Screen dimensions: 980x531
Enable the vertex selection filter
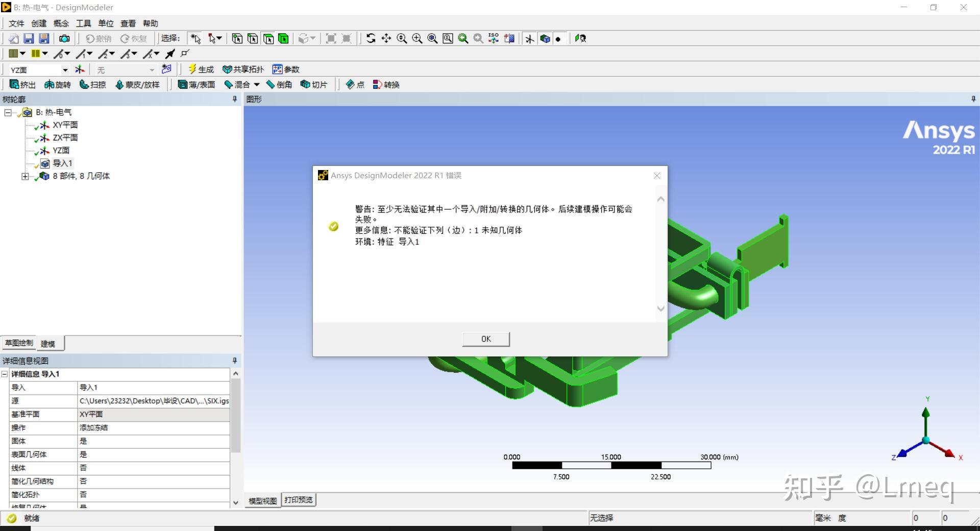[x=237, y=38]
